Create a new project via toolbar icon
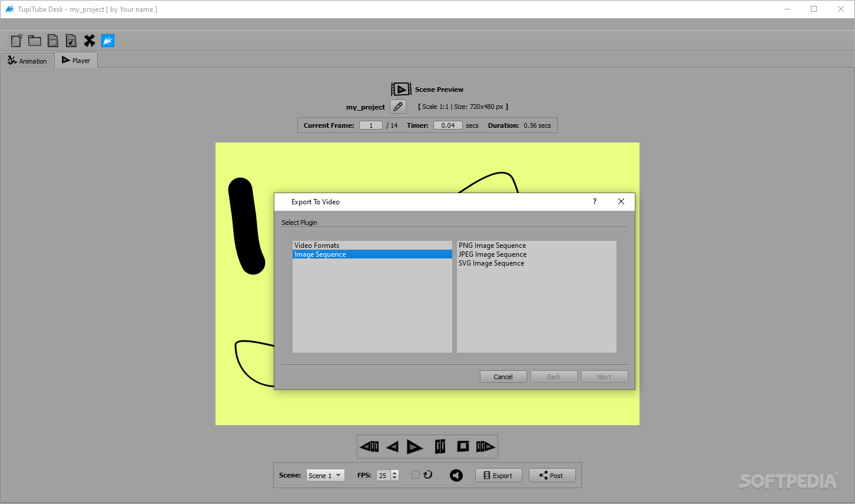 pos(16,40)
